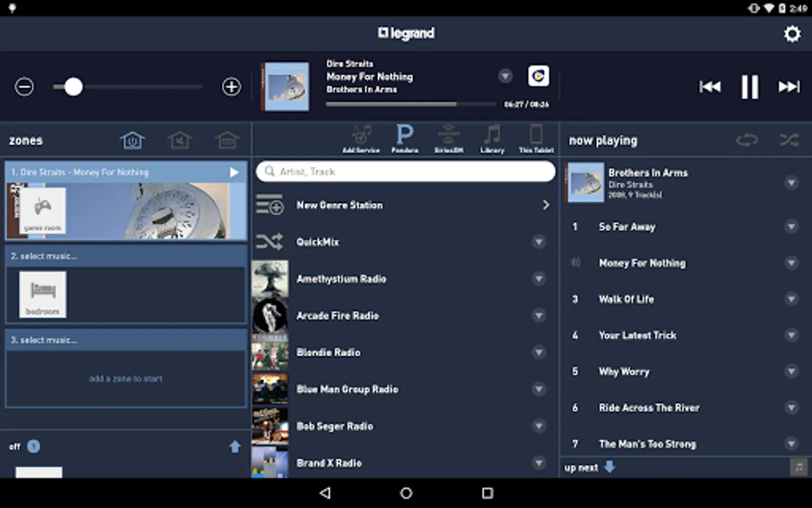Decrease volume with minus button
Image resolution: width=812 pixels, height=508 pixels.
24,87
